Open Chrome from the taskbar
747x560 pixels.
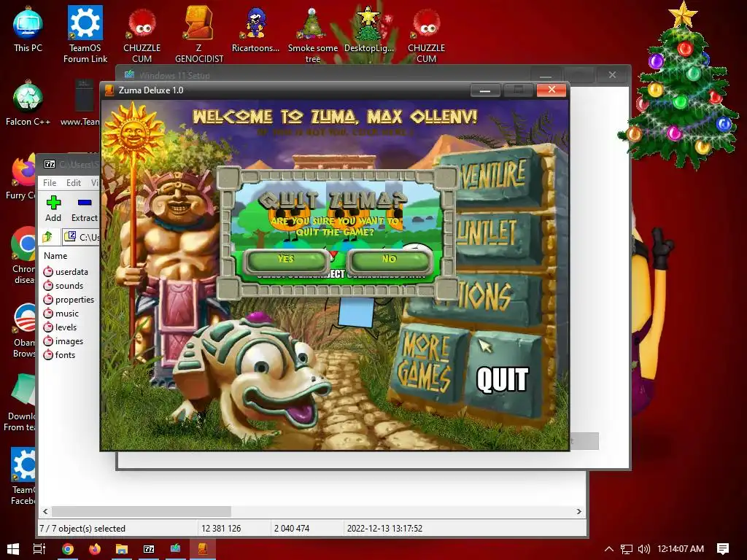pyautogui.click(x=68, y=549)
